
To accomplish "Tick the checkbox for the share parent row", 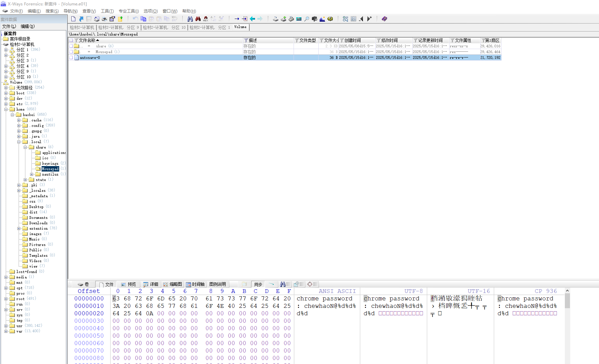I will (71, 46).
